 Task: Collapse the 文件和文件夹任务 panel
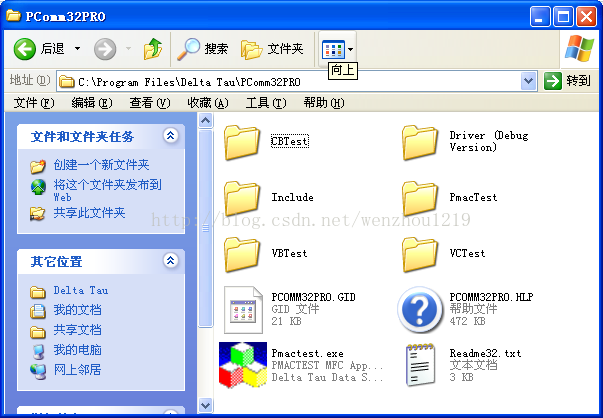coord(170,135)
